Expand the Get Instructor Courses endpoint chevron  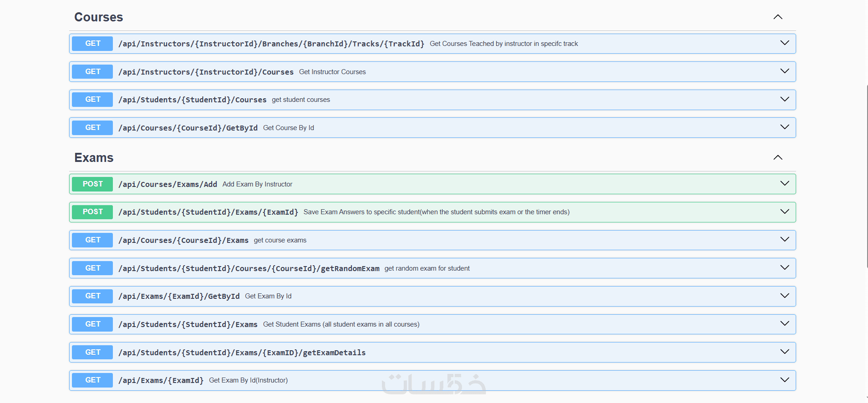point(784,71)
